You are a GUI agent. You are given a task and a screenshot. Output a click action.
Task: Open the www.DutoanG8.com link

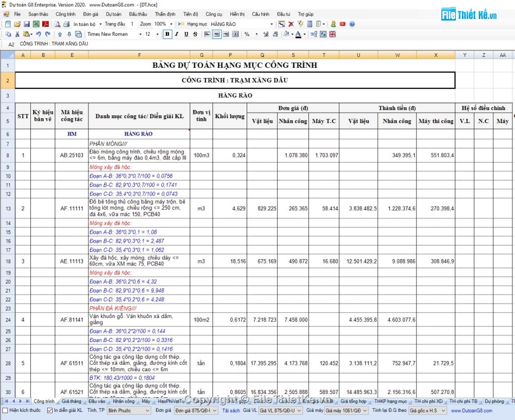click(471, 410)
